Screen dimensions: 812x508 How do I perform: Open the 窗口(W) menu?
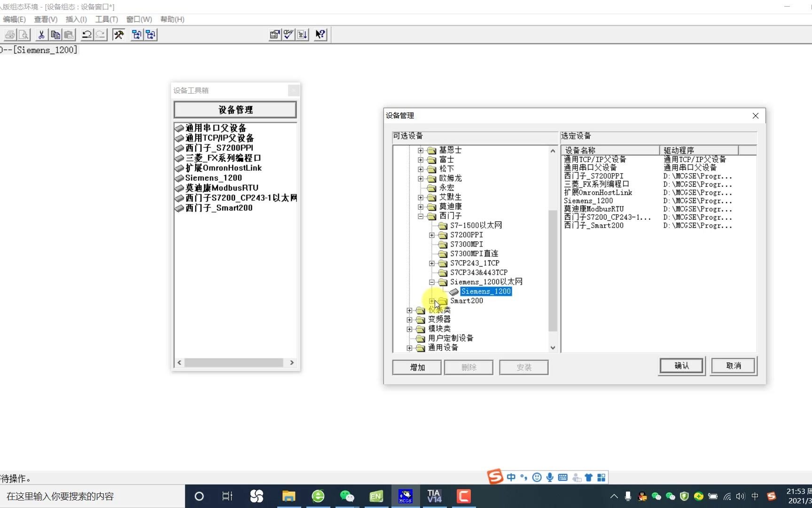click(x=139, y=19)
